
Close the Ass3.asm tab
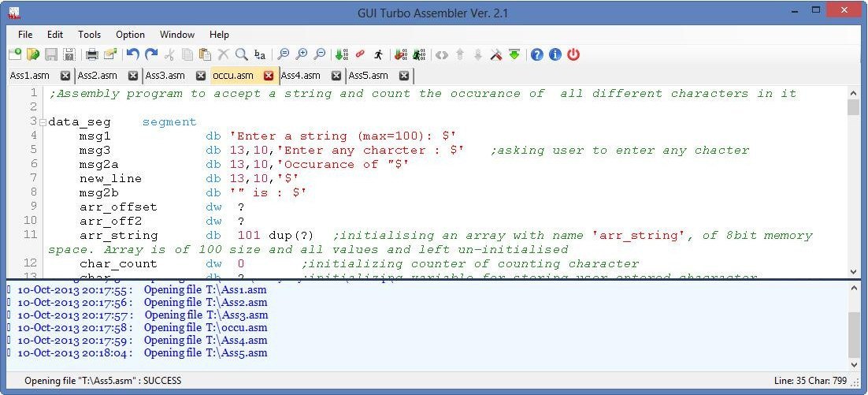[x=201, y=76]
